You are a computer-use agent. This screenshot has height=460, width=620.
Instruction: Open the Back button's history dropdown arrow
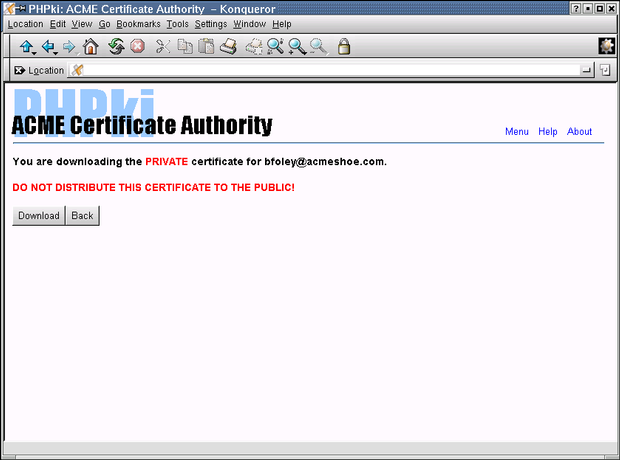tap(56, 53)
